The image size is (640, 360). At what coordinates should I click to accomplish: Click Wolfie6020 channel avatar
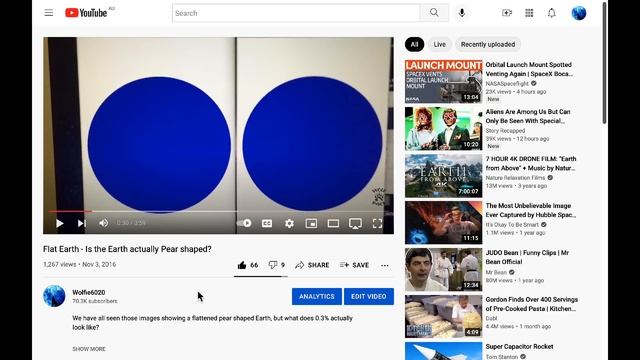tap(54, 296)
